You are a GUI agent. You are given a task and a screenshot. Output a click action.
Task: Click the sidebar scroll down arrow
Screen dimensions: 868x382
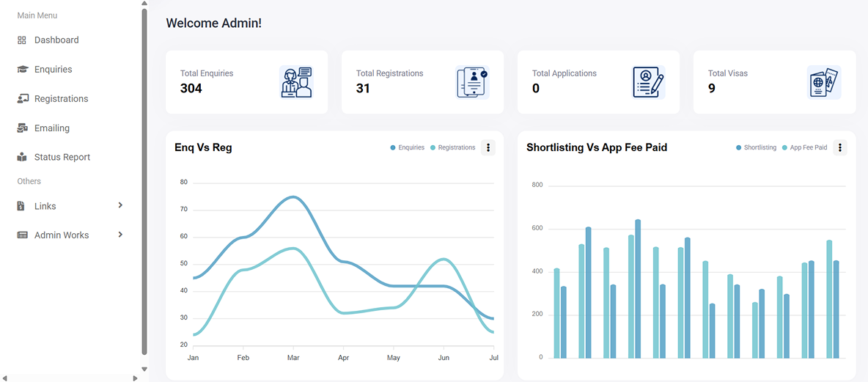pos(144,369)
